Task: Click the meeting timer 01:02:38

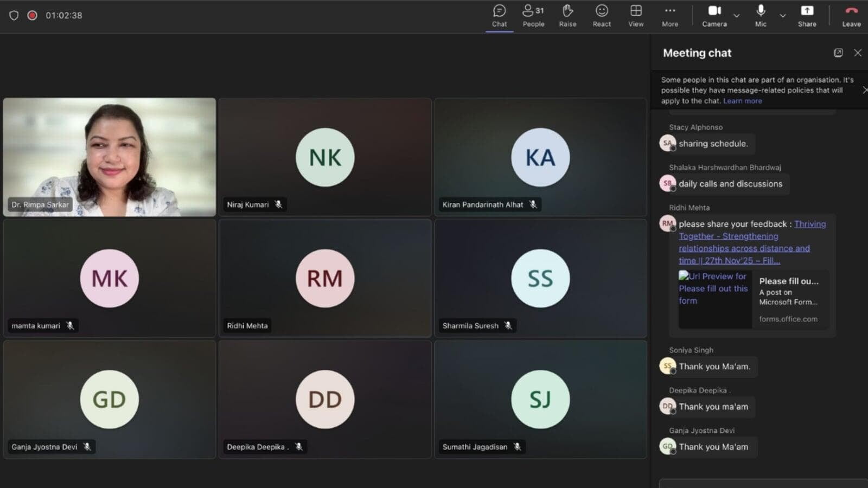Action: pos(64,15)
